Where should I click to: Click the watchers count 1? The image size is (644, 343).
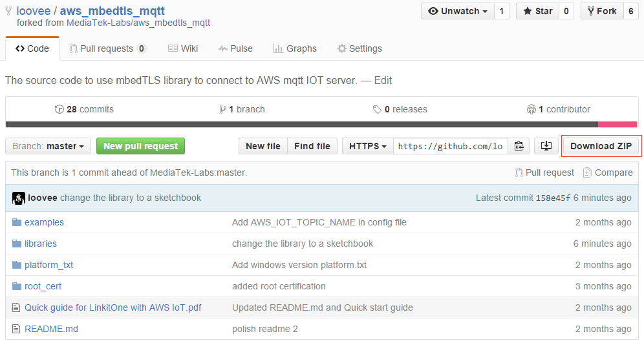[502, 11]
